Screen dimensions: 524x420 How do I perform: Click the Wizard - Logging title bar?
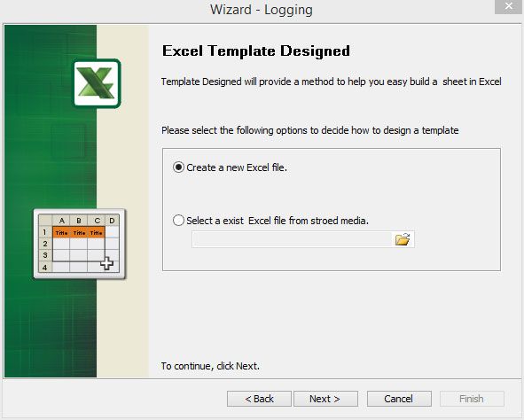(x=262, y=10)
